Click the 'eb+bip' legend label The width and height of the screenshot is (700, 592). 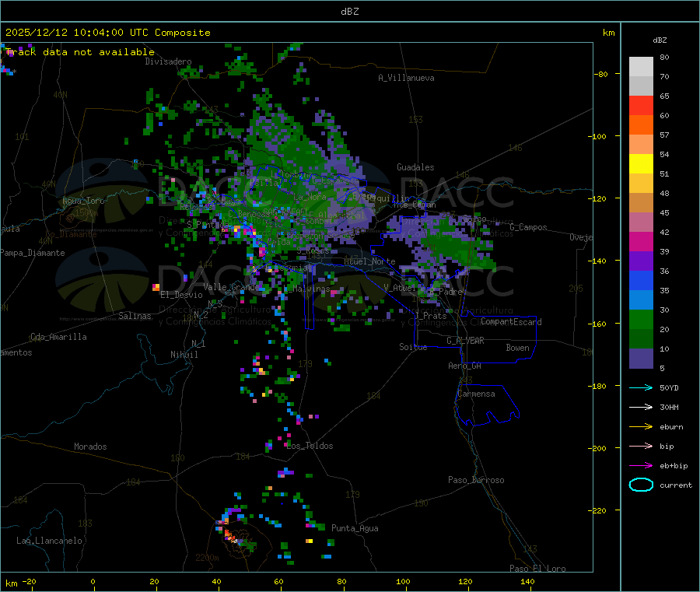tap(674, 466)
